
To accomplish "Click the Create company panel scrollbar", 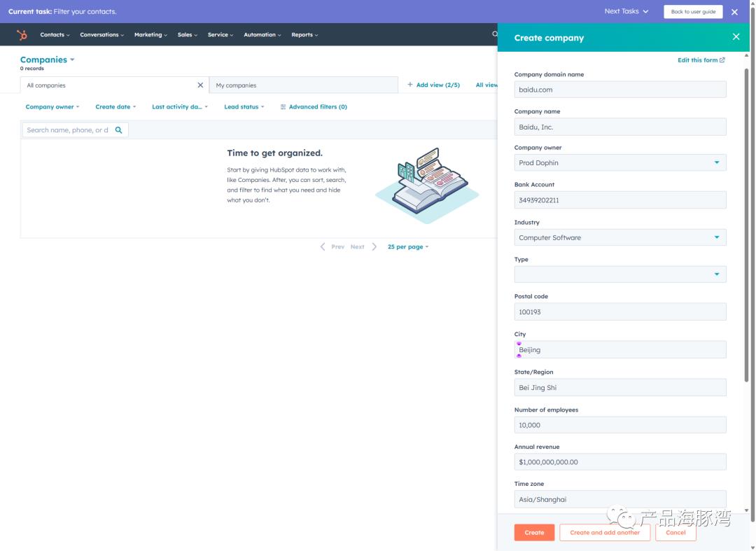I will 746,225.
